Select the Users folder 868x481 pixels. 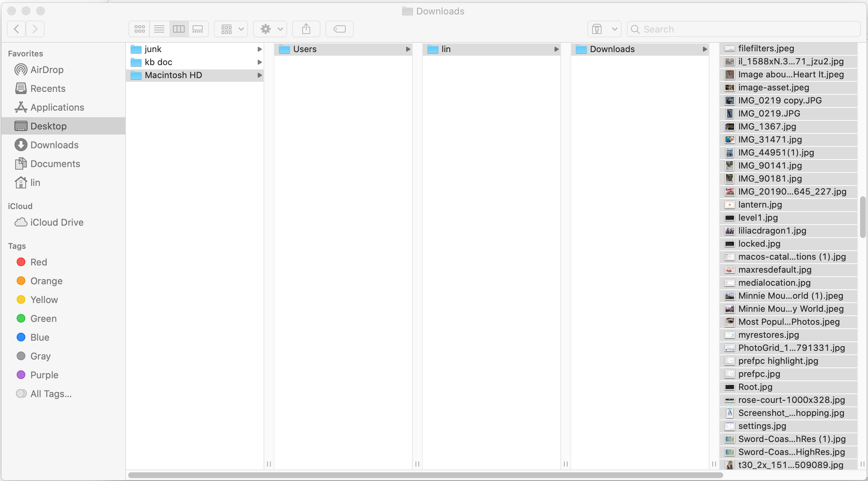[343, 49]
